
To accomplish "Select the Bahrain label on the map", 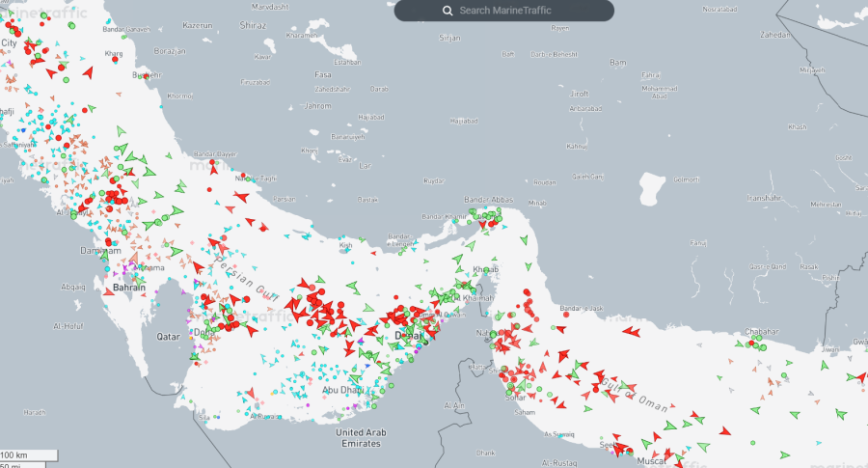I will tap(129, 288).
